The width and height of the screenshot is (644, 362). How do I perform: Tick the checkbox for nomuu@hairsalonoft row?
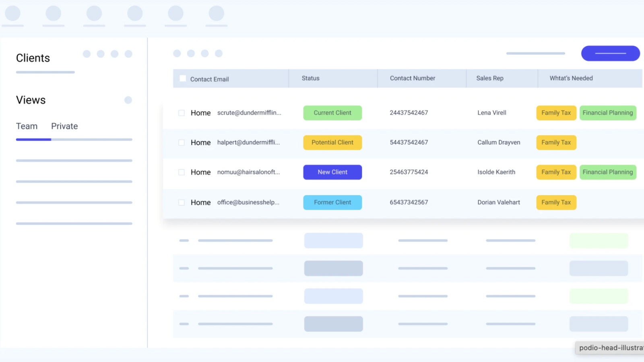pos(182,172)
